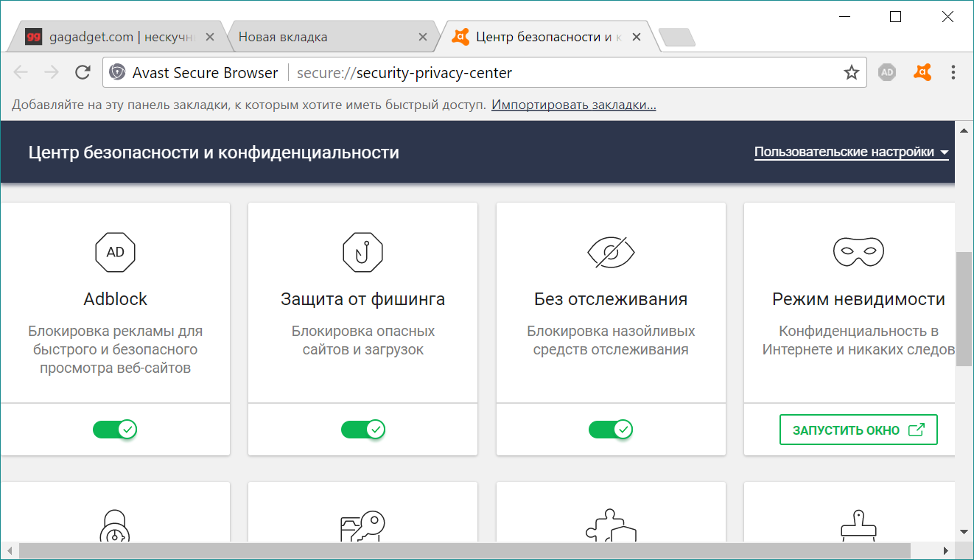Click the stealth mode mask icon

point(858,252)
